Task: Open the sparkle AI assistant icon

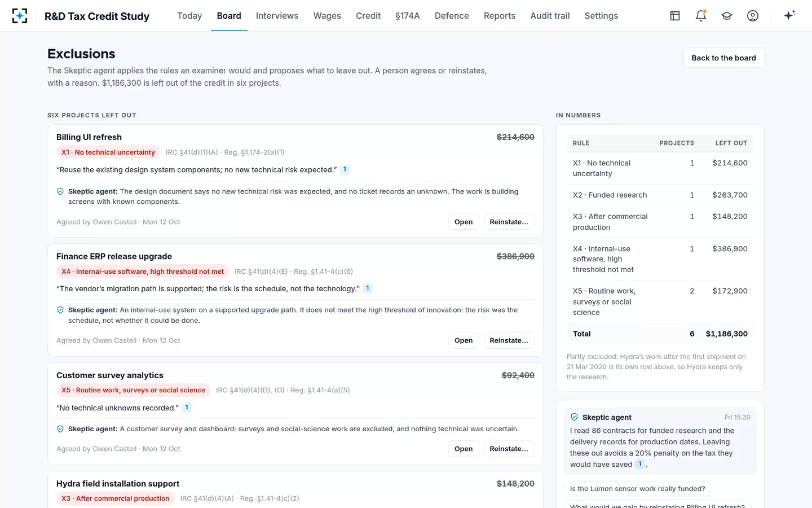Action: click(789, 15)
